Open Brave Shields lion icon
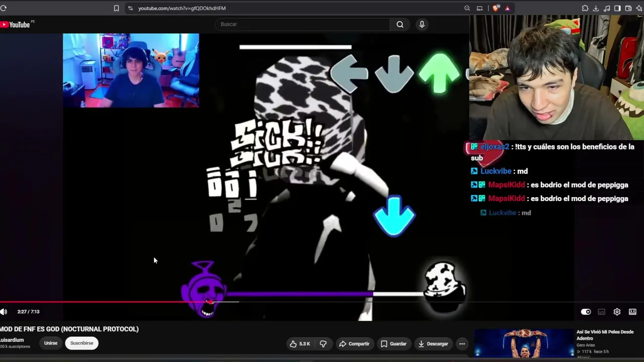The height and width of the screenshot is (362, 644). tap(496, 8)
